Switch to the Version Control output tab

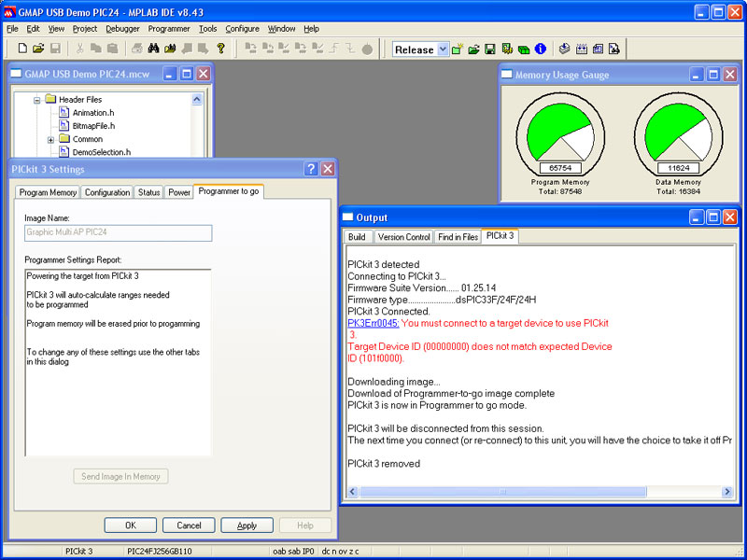coord(404,237)
